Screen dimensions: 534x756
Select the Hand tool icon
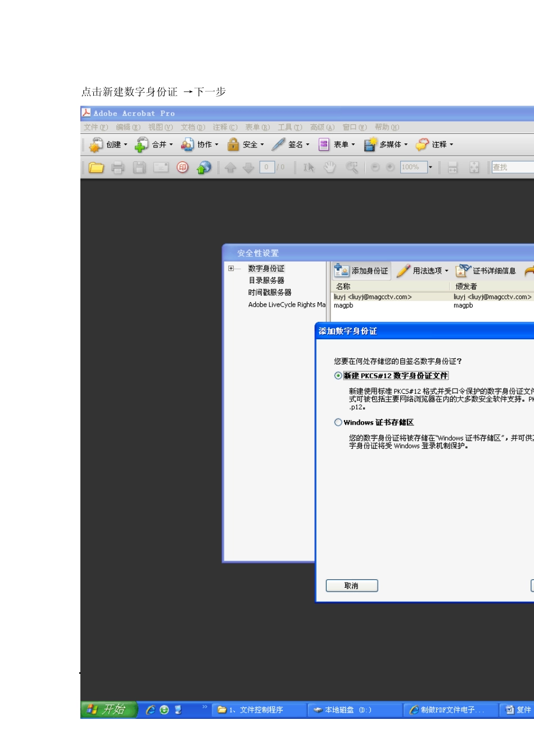(x=330, y=168)
